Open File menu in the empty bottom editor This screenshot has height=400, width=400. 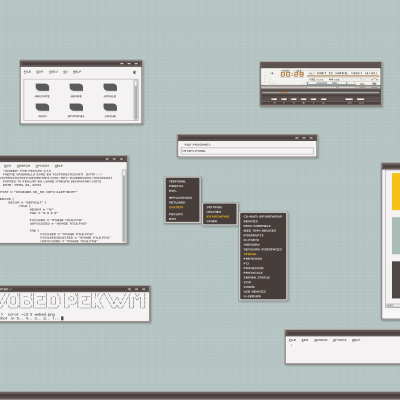[292, 340]
